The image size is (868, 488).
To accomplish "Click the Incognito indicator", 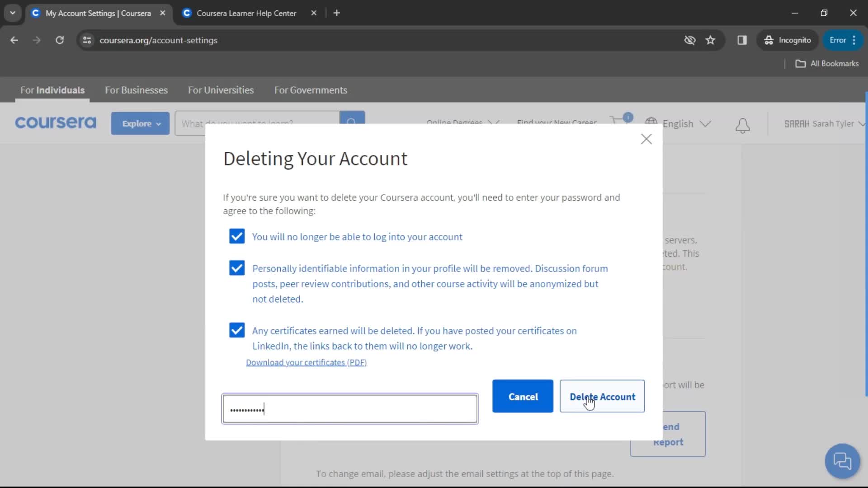I will coord(788,40).
